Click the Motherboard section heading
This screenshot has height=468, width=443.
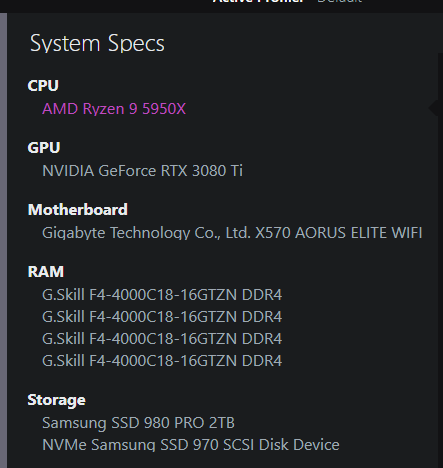78,210
